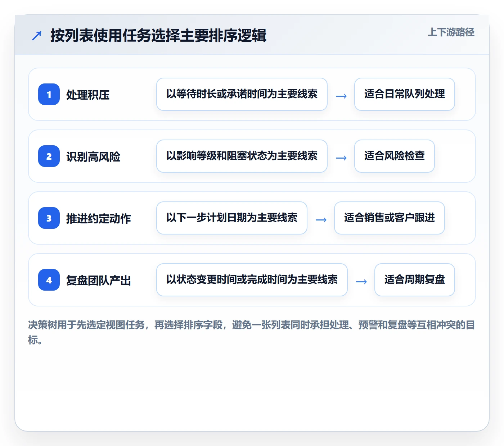The image size is (504, 446).
Task: Select the 推进约定动作 row label
Action: tap(99, 218)
